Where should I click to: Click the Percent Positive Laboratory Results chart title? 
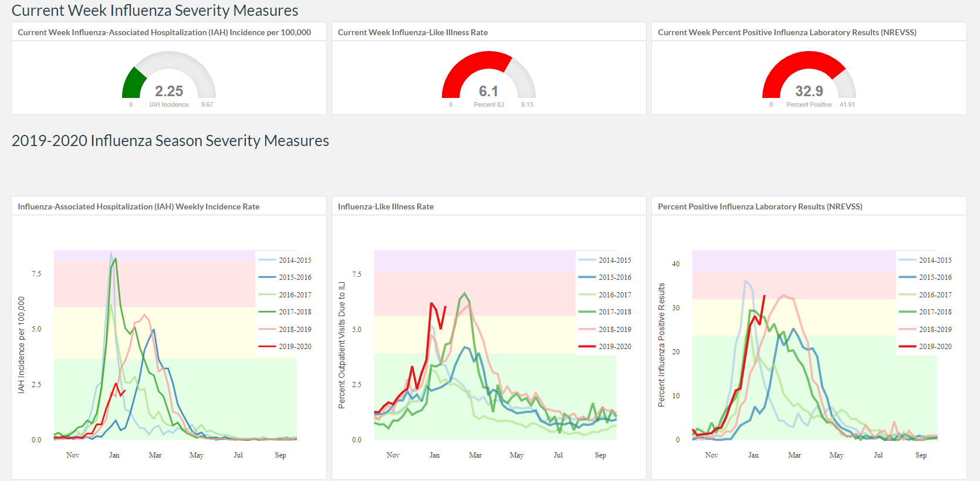pos(760,206)
